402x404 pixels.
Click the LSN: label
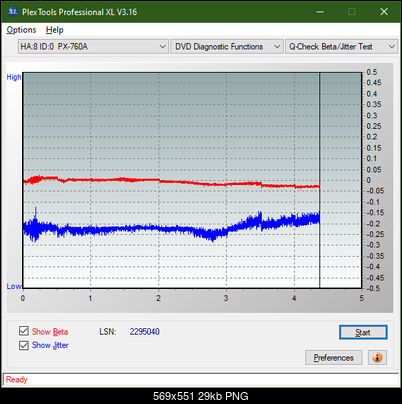(108, 332)
